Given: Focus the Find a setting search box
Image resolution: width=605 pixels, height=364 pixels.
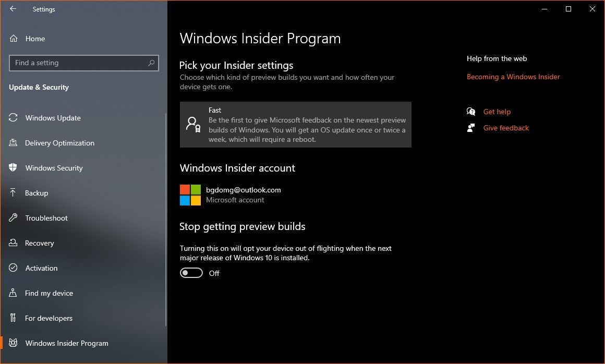Looking at the screenshot, I should pyautogui.click(x=84, y=63).
